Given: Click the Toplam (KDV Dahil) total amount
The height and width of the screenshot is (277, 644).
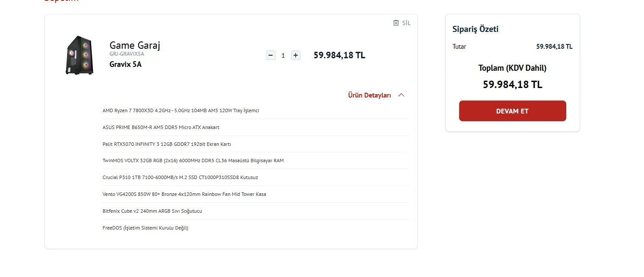Looking at the screenshot, I should tap(512, 85).
